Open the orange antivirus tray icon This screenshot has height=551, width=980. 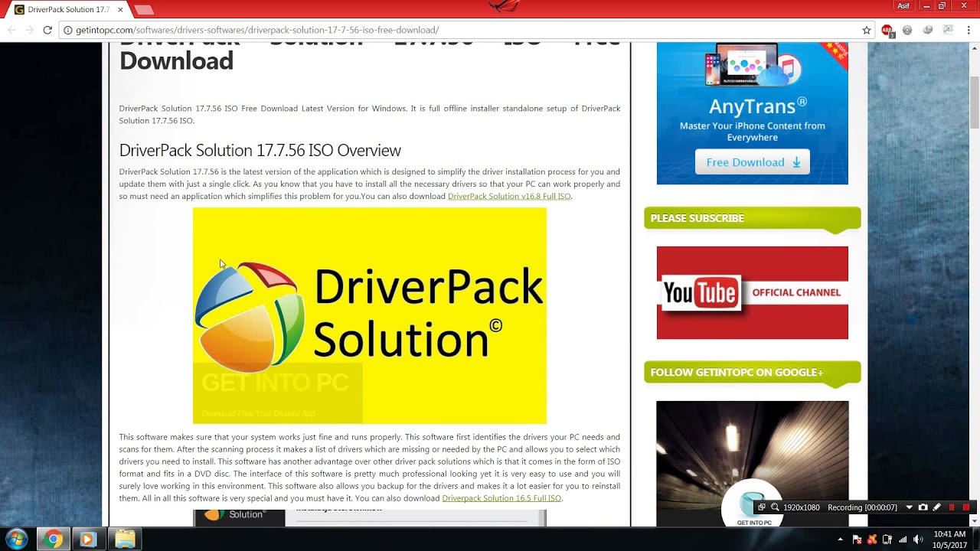coord(872,540)
